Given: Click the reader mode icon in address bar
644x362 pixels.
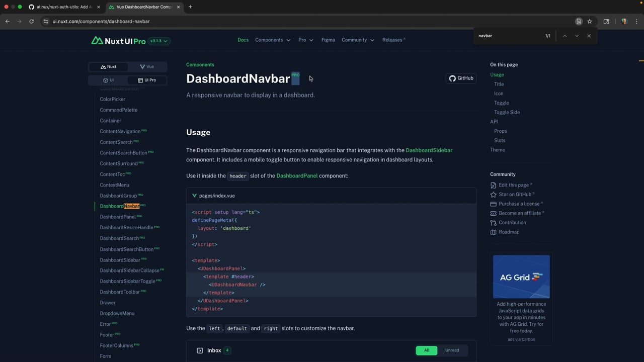Looking at the screenshot, I should coord(579,22).
